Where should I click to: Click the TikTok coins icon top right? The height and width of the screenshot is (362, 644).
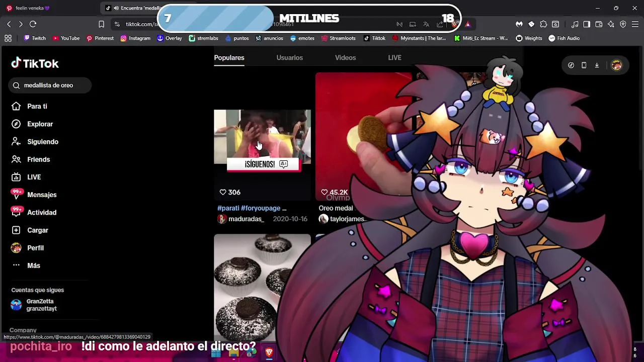click(x=571, y=65)
